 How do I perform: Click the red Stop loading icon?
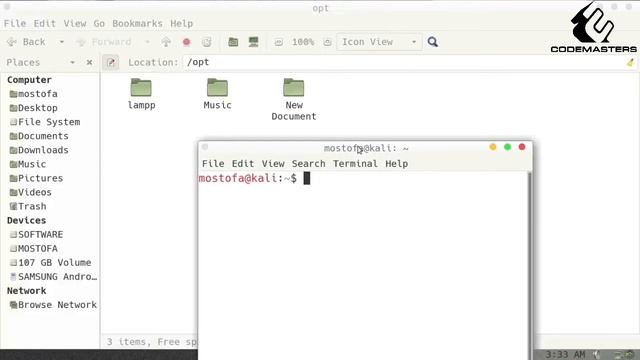tap(187, 42)
